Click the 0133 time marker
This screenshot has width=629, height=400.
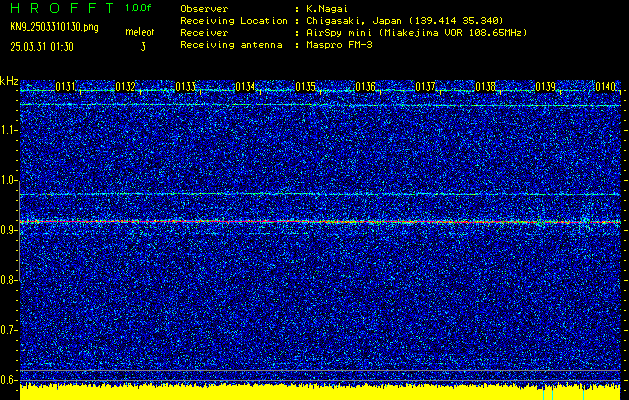186,86
